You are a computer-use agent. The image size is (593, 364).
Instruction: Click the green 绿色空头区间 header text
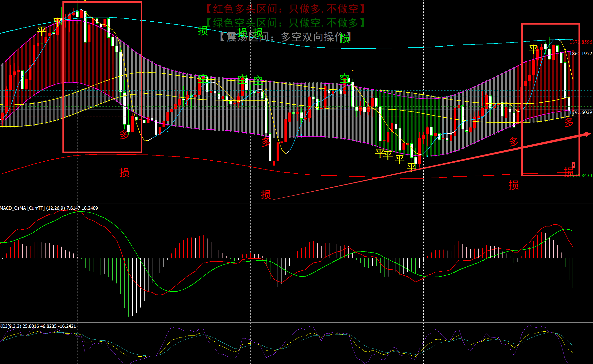[285, 23]
